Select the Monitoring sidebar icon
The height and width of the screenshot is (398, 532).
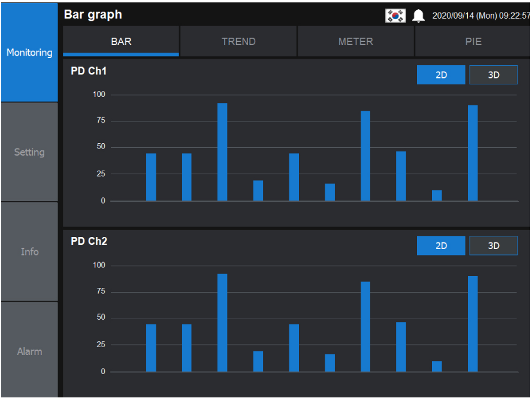(x=29, y=53)
